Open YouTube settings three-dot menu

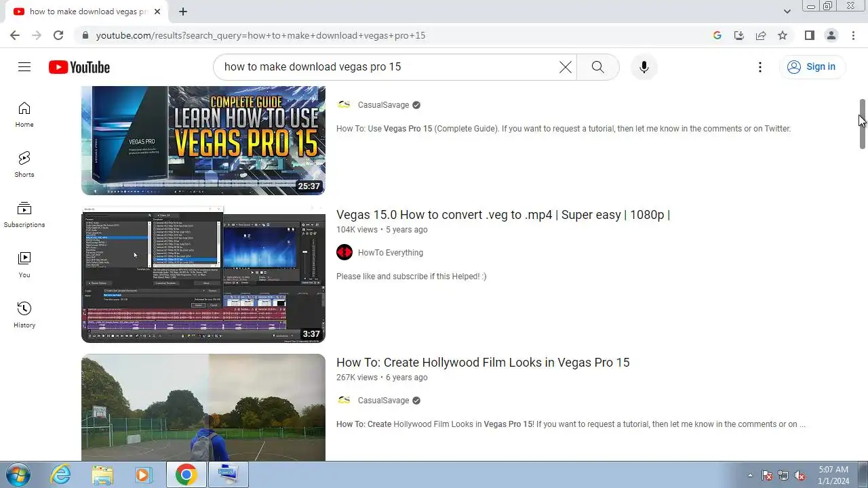point(760,67)
